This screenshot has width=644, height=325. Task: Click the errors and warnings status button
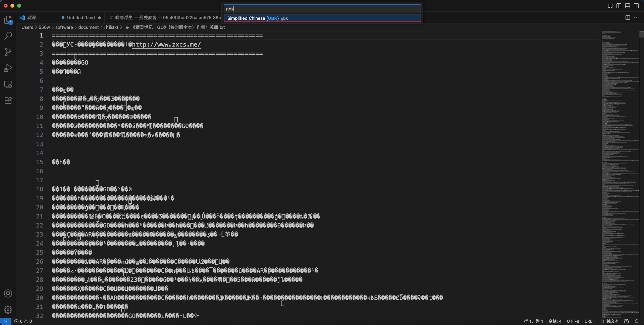point(23,321)
